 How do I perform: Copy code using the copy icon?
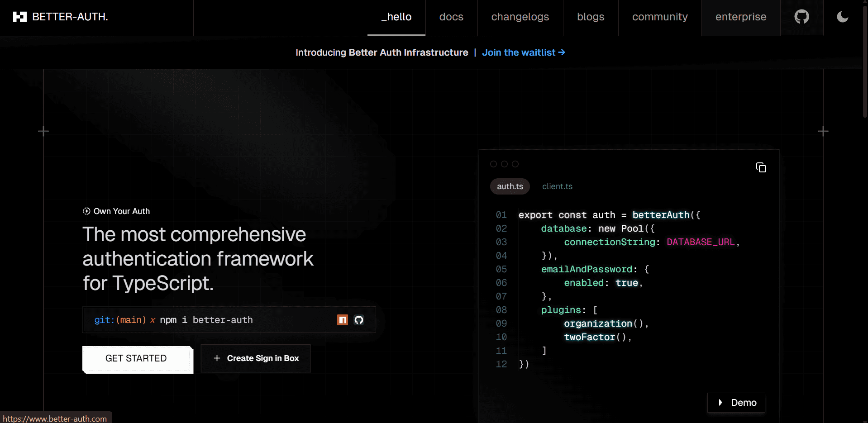coord(761,167)
